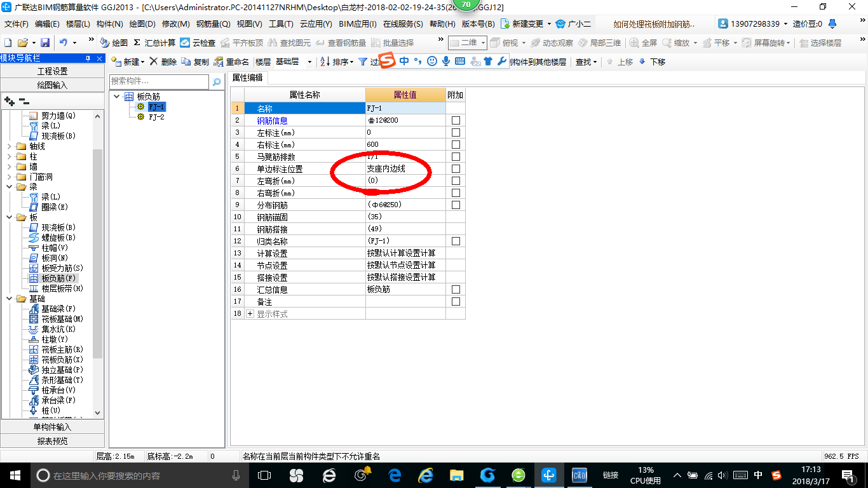Open the 构件(N) menu
The image size is (868, 488).
point(110,24)
